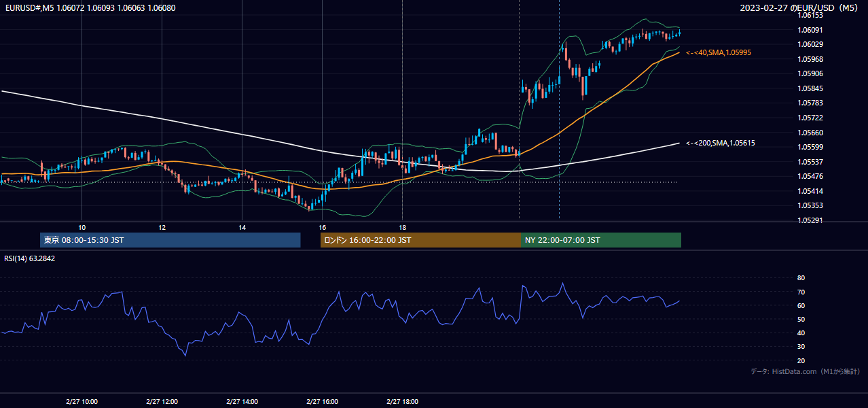
Task: Click the 2/27 18:00 bottom time label
Action: pos(402,401)
